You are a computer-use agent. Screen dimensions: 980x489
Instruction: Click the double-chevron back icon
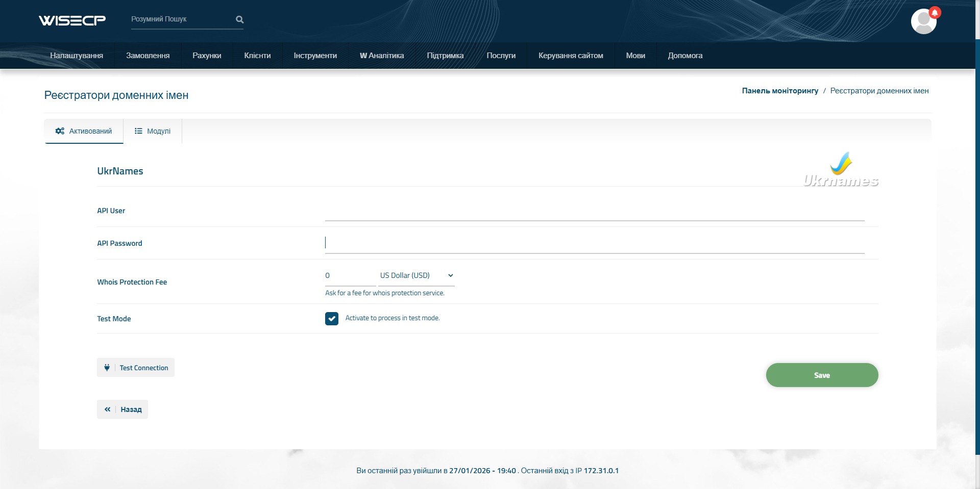click(x=107, y=409)
